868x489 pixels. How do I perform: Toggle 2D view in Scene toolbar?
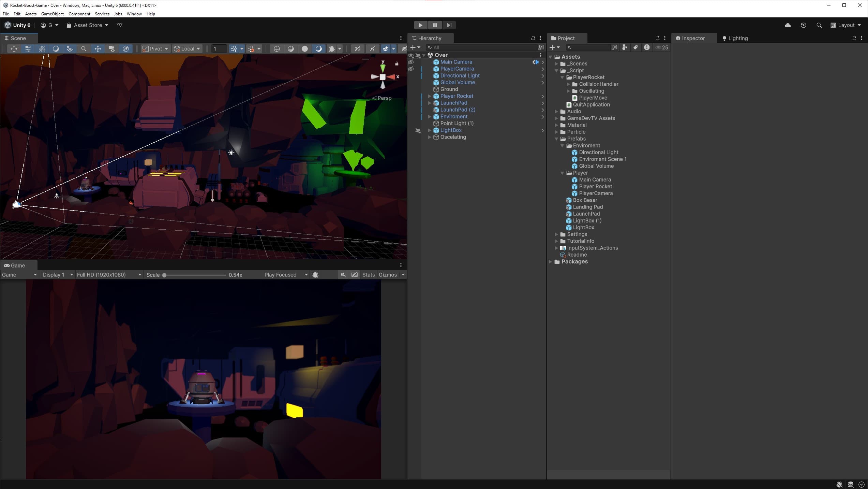(357, 49)
